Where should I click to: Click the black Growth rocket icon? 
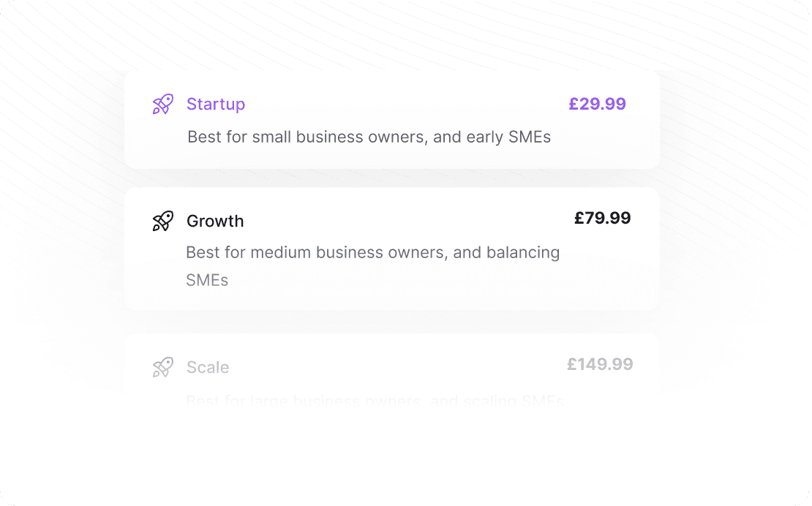(162, 221)
